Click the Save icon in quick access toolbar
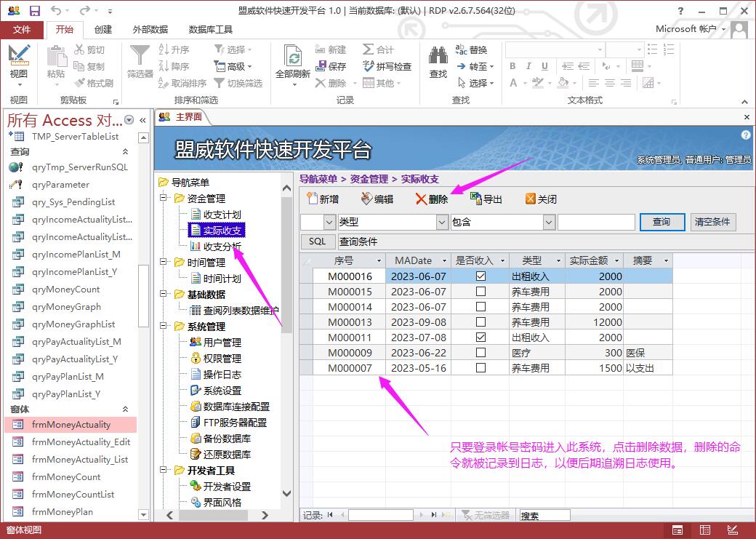 pos(35,10)
